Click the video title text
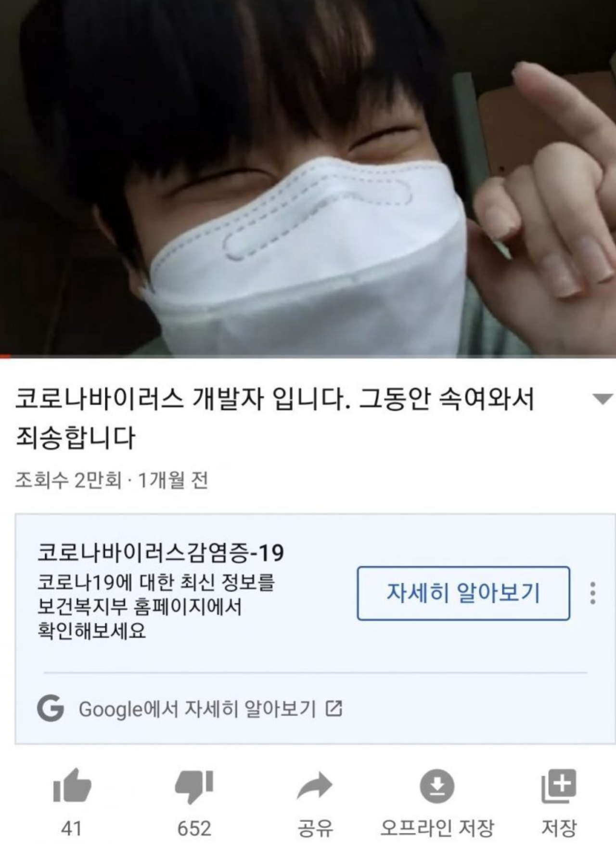616x844 pixels. coord(275,418)
